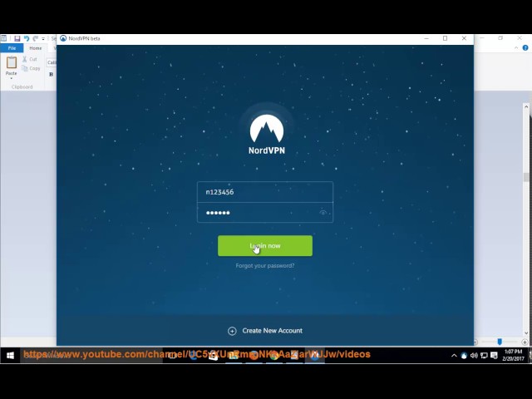Click the WordPad scrollbar up arrow
The image size is (532, 399).
(526, 106)
